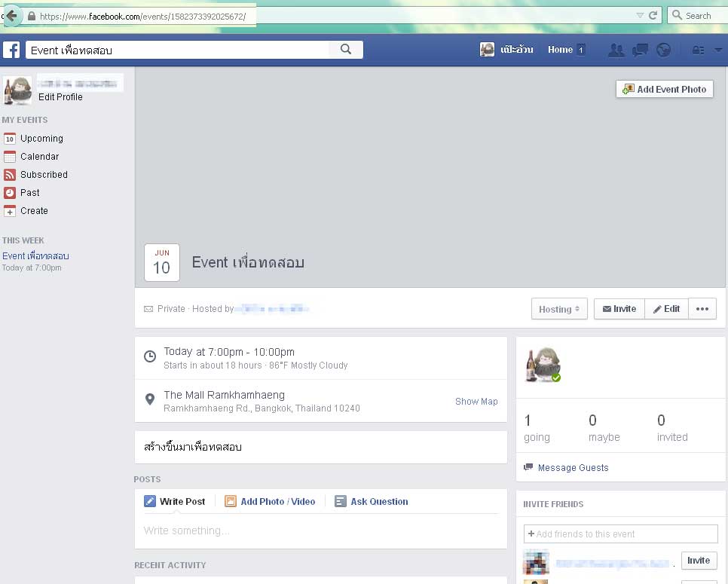Open the more options ellipsis button

point(702,309)
